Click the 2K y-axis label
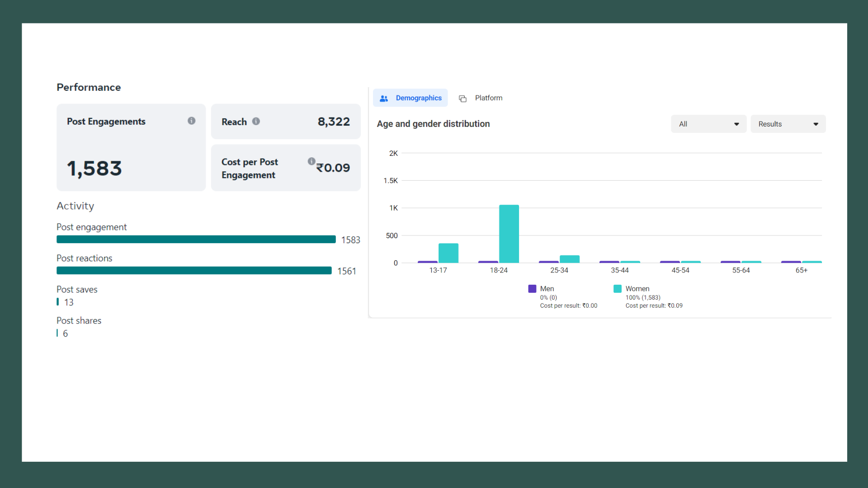868x488 pixels. 393,153
